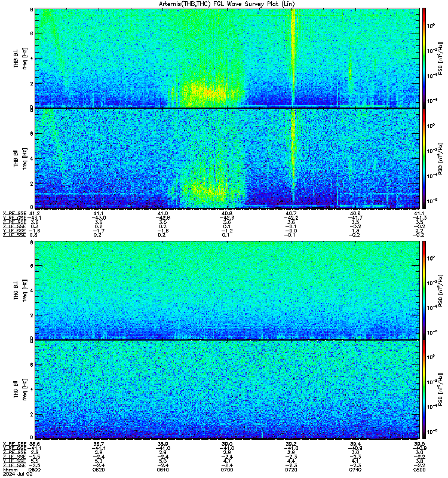Viewport: 448px width, 478px height.
Task: Select the THB B⊥ frequency axis label
Action: 20,58
